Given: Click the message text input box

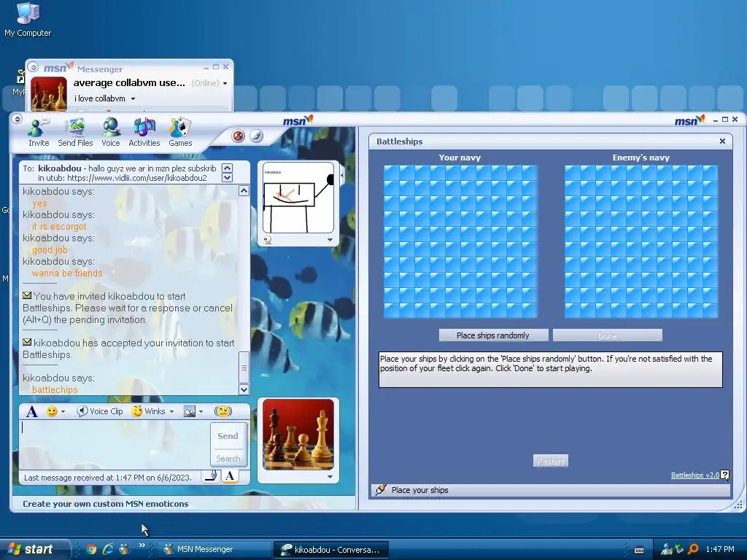Looking at the screenshot, I should [x=115, y=444].
